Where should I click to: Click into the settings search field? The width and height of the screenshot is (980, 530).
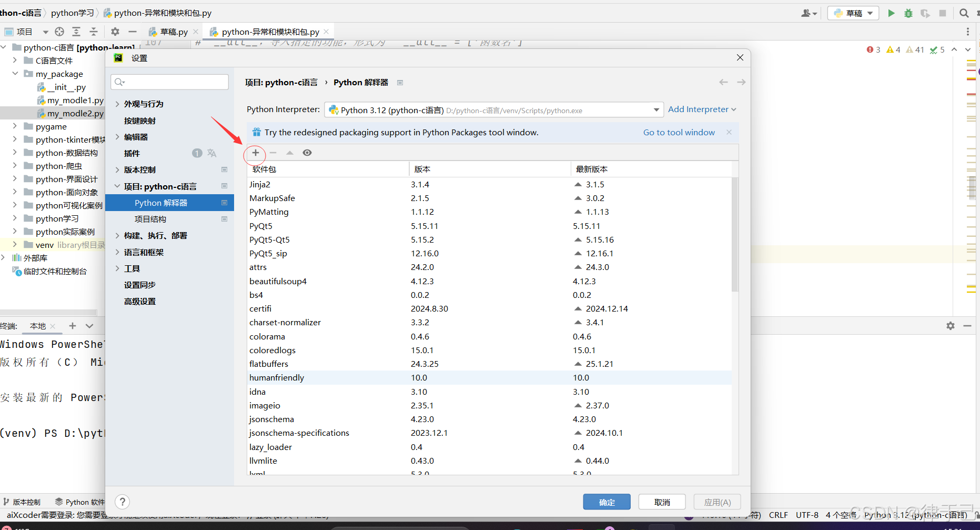170,82
